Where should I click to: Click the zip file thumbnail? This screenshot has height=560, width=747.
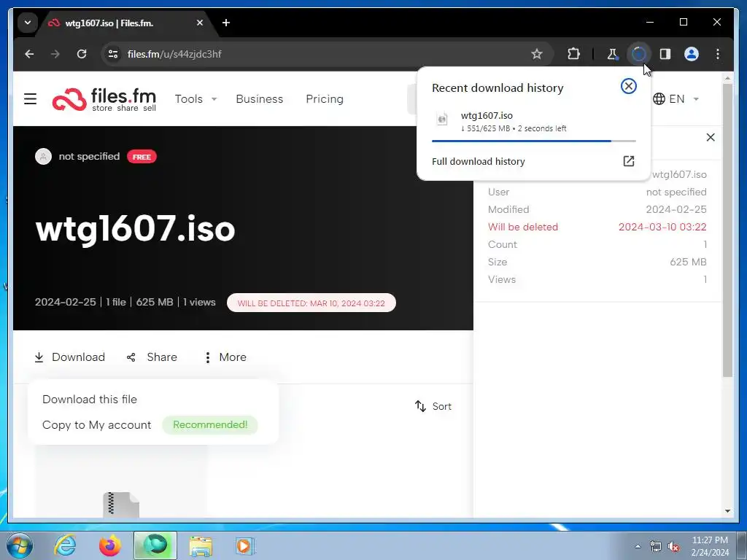click(121, 505)
